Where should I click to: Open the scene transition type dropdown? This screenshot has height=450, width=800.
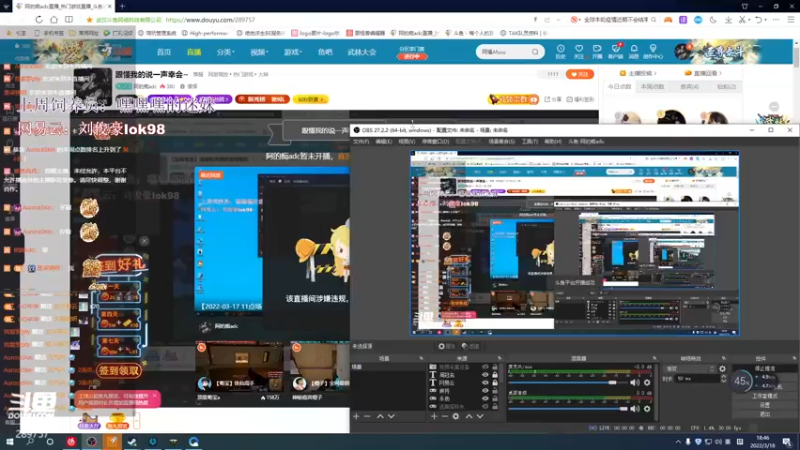(690, 368)
